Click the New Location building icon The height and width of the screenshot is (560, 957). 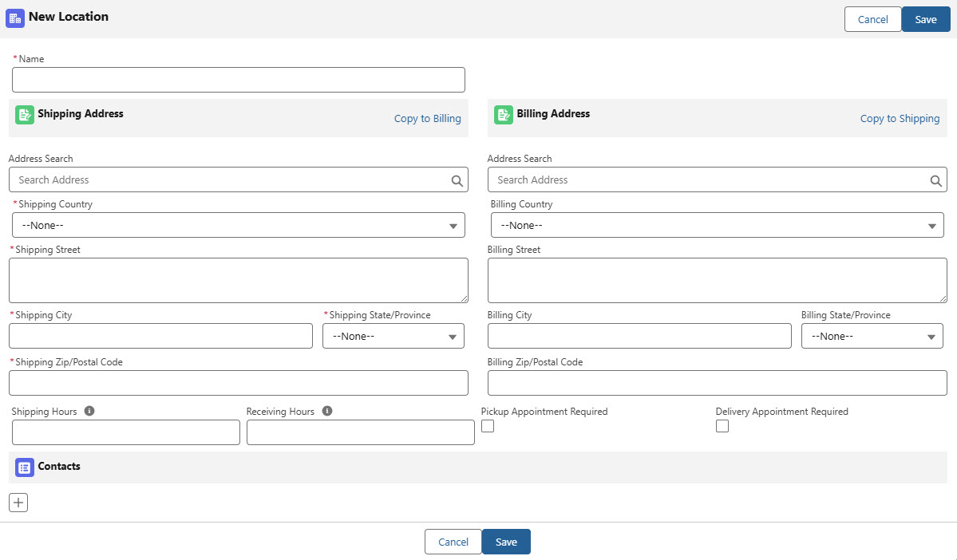click(x=15, y=18)
